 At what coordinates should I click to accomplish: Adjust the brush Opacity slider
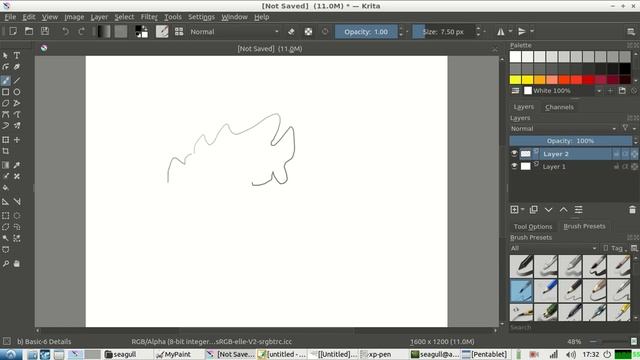pyautogui.click(x=366, y=31)
